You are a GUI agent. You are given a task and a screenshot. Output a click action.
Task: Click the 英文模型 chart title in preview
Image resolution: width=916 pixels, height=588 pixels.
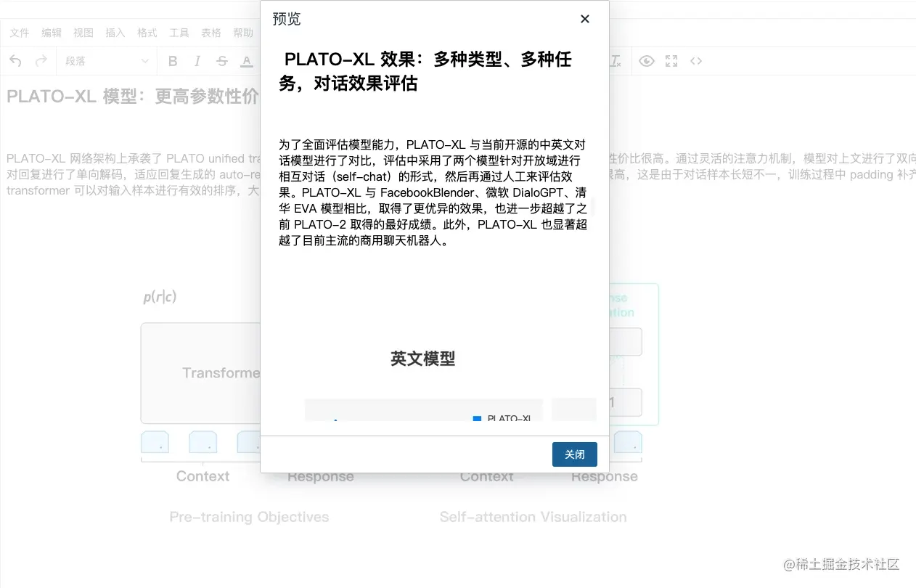pyautogui.click(x=422, y=358)
